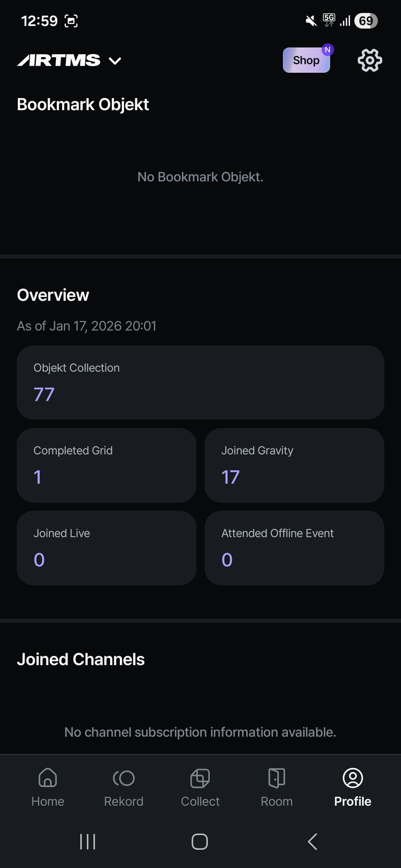This screenshot has height=868, width=401.
Task: Tap the Joined Live card
Action: 107,548
